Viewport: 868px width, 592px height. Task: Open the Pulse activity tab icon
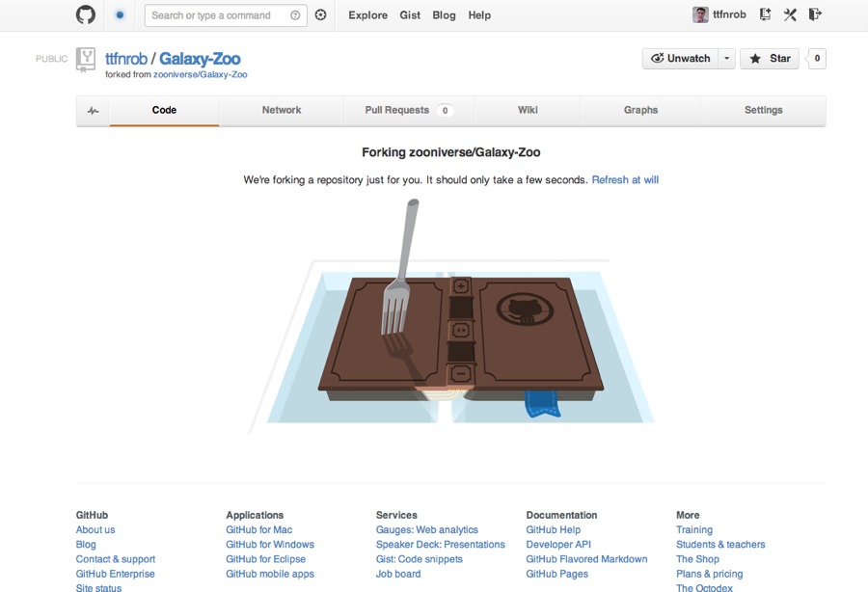[x=93, y=111]
